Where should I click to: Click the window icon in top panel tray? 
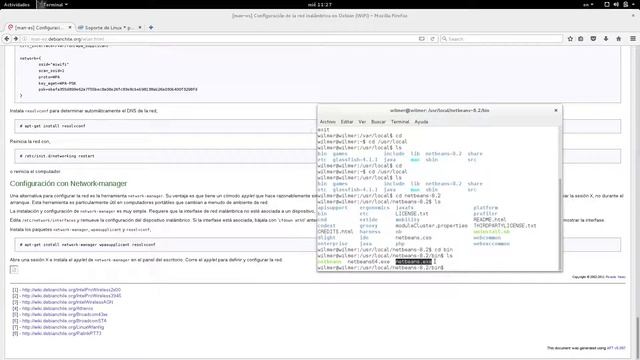pos(607,4)
